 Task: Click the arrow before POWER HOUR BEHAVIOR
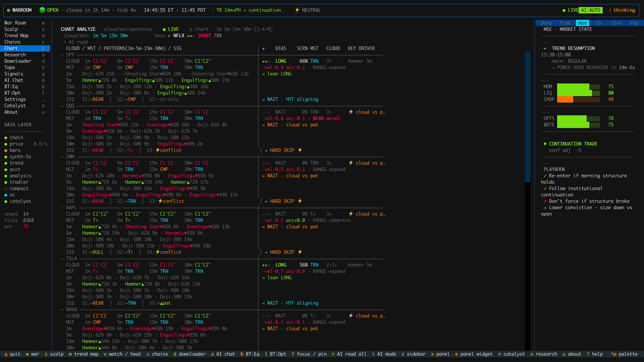pyautogui.click(x=553, y=68)
